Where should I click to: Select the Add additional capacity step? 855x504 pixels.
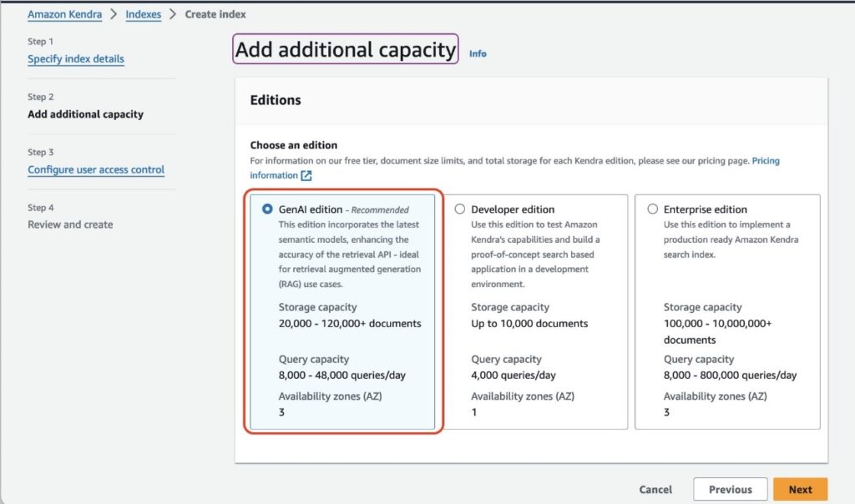click(x=85, y=114)
